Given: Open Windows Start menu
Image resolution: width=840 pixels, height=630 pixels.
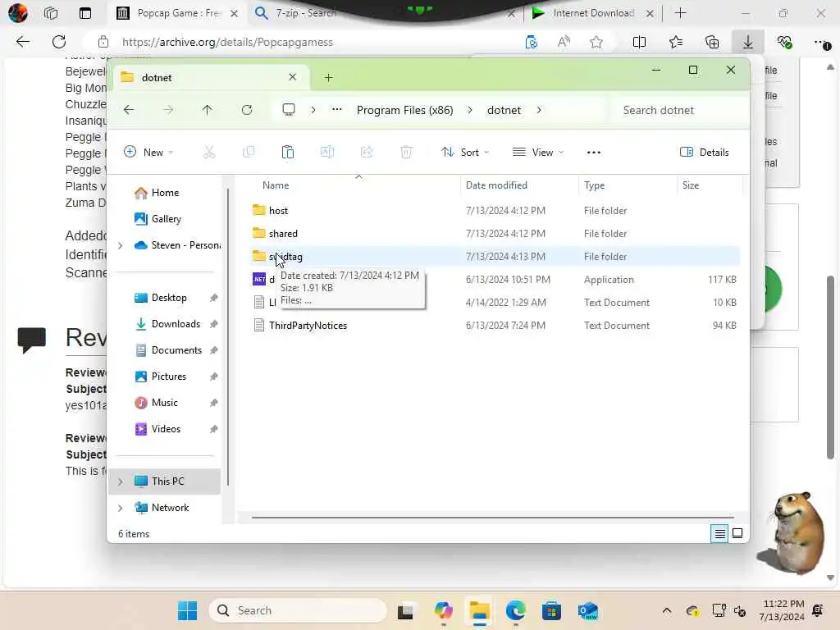Looking at the screenshot, I should tap(188, 610).
